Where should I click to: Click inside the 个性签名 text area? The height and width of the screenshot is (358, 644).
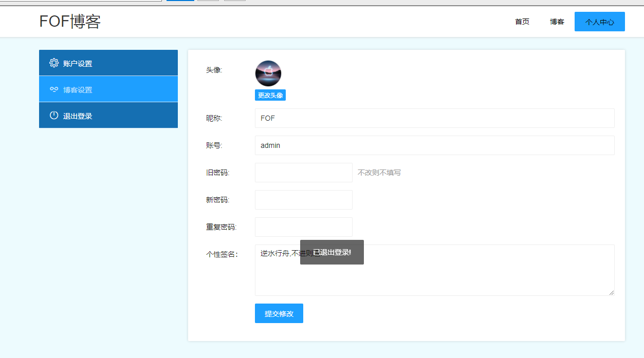(x=435, y=270)
